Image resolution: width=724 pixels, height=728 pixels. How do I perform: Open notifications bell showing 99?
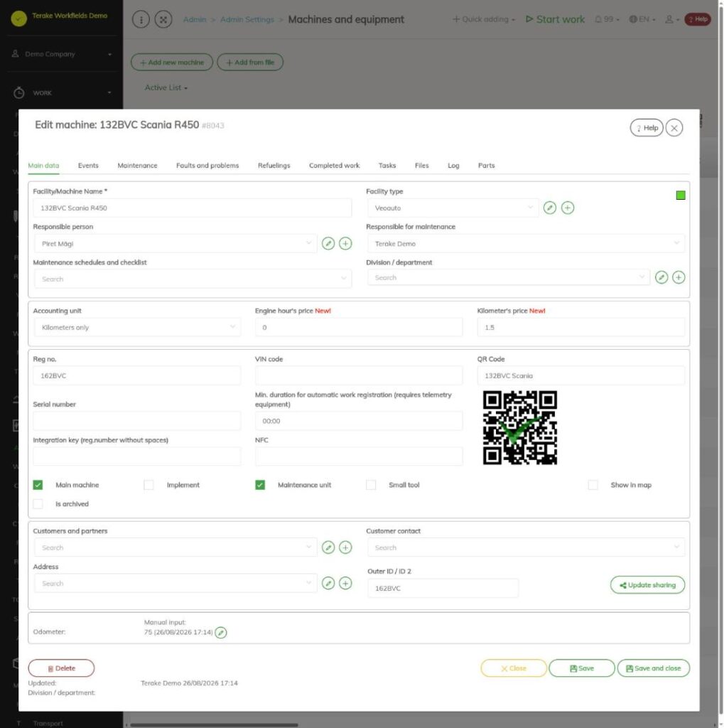point(607,19)
